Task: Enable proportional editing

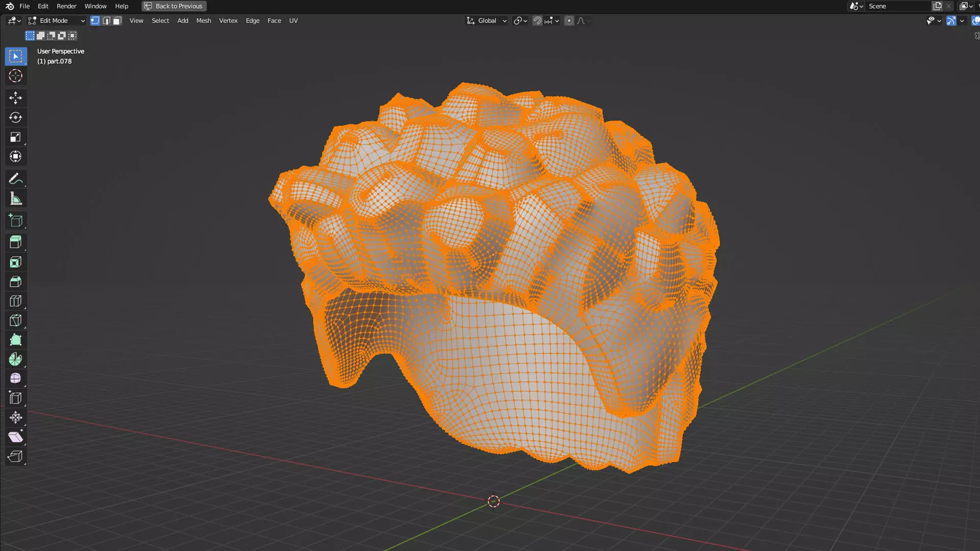Action: [x=569, y=21]
